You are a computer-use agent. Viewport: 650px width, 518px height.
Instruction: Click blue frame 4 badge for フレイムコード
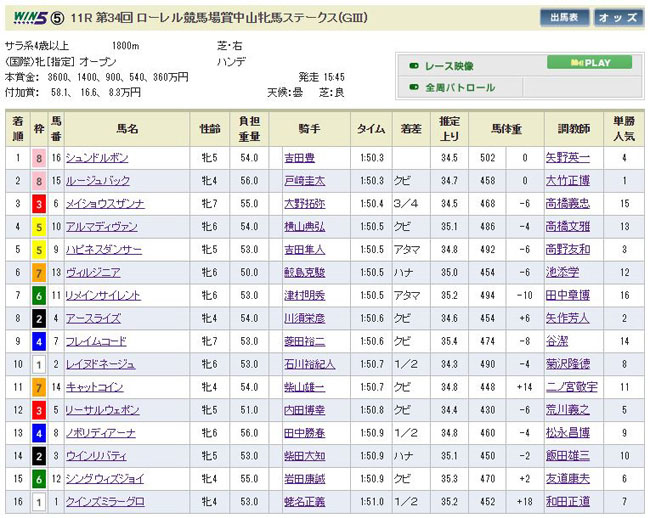39,342
